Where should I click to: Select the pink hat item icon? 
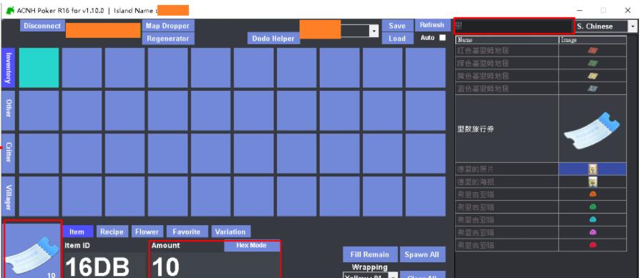[592, 232]
